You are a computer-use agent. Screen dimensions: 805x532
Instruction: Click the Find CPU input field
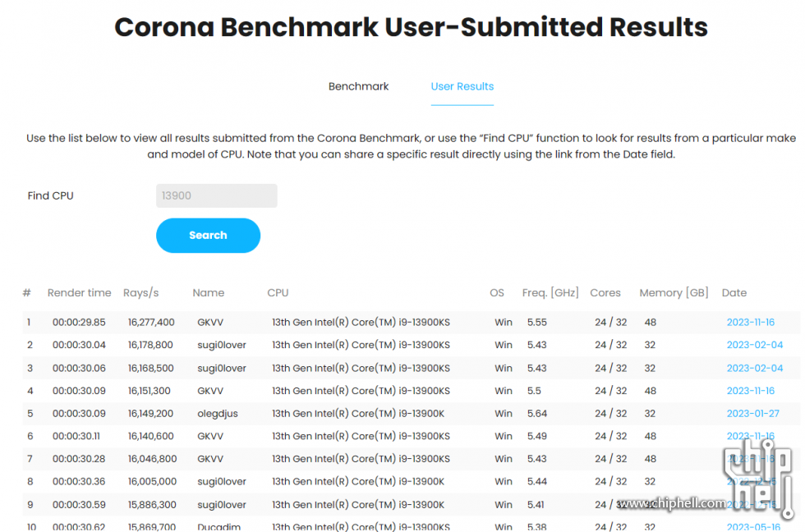click(x=217, y=195)
